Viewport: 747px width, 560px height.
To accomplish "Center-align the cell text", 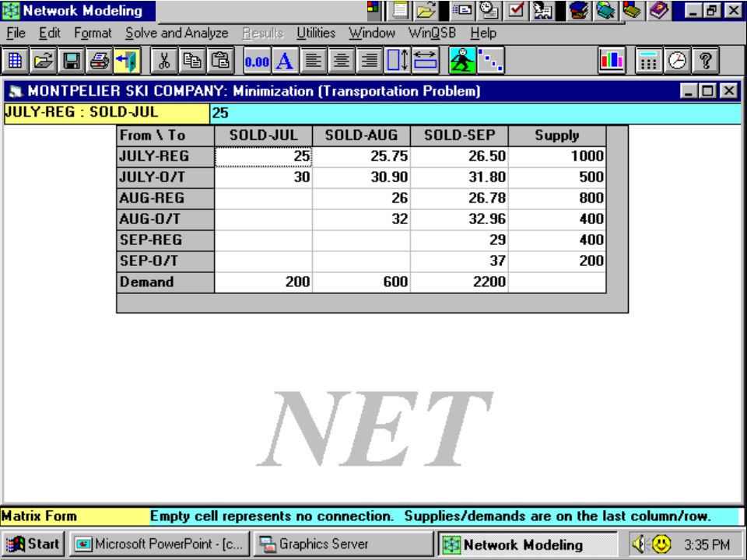I will [341, 61].
